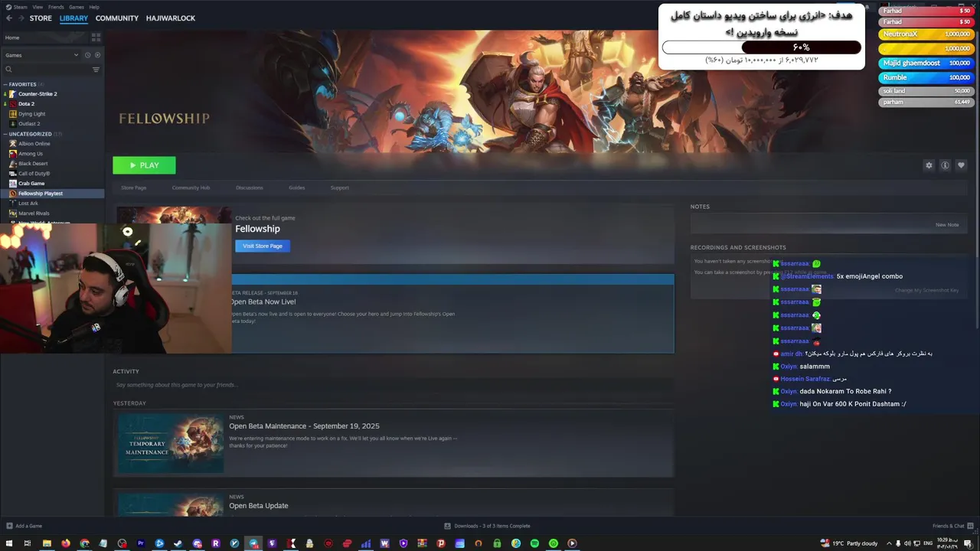The height and width of the screenshot is (551, 980).
Task: Click the activity 'Say something' input field
Action: (393, 385)
